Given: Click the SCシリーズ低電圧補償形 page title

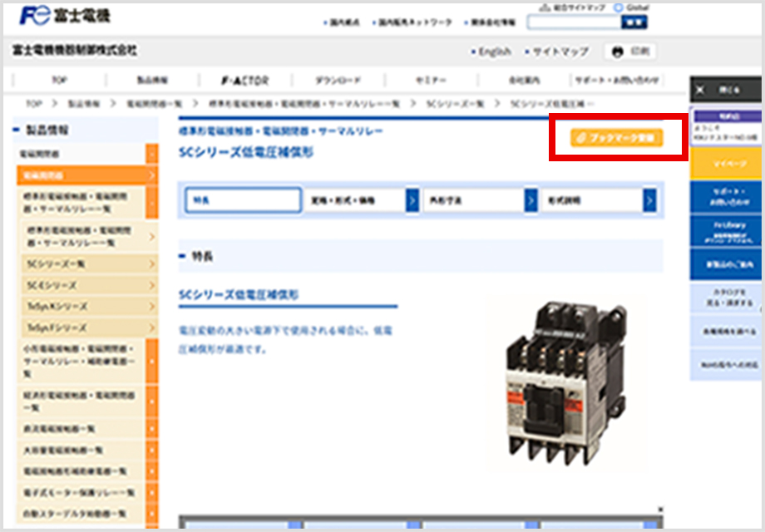Looking at the screenshot, I should [x=246, y=153].
